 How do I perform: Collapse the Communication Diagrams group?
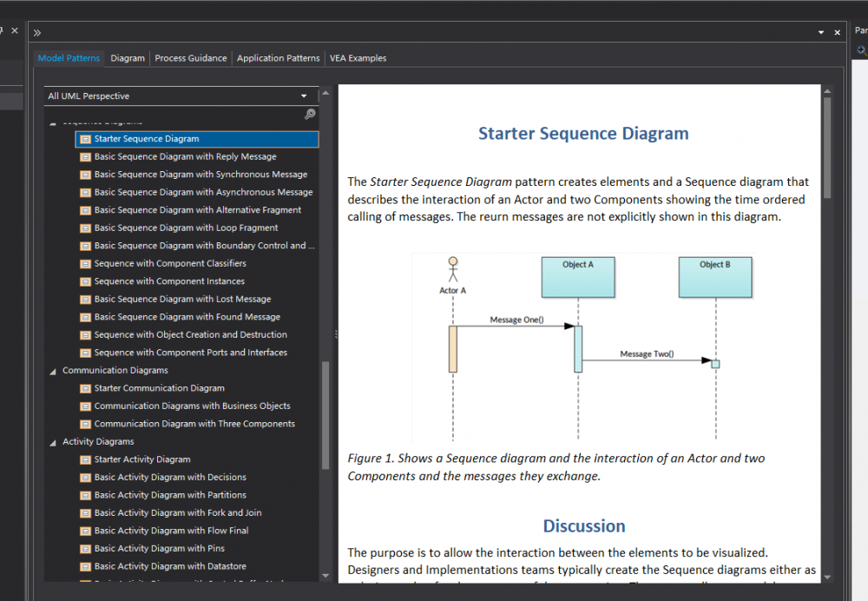click(55, 370)
